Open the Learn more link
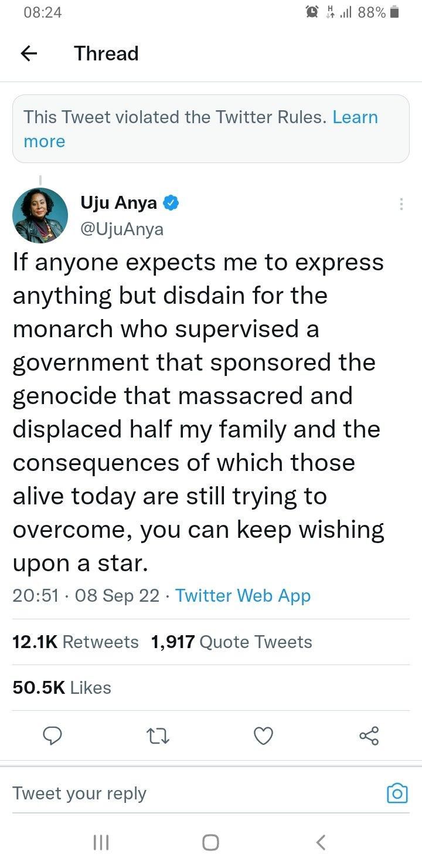This screenshot has width=422, height=868. pyautogui.click(x=355, y=117)
